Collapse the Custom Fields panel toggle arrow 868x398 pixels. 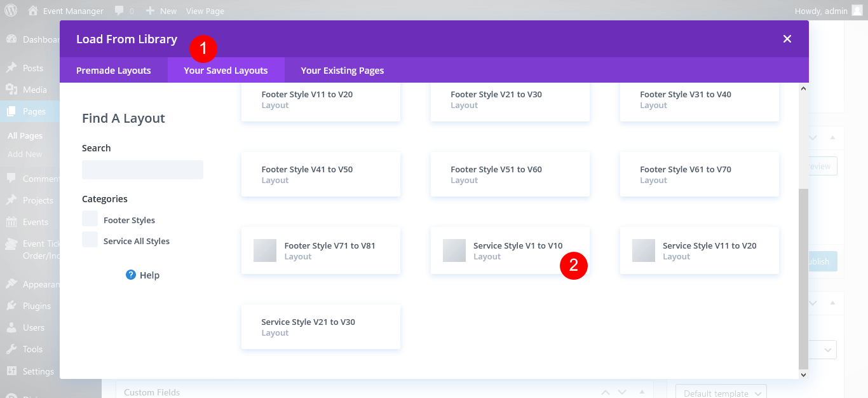pyautogui.click(x=642, y=392)
